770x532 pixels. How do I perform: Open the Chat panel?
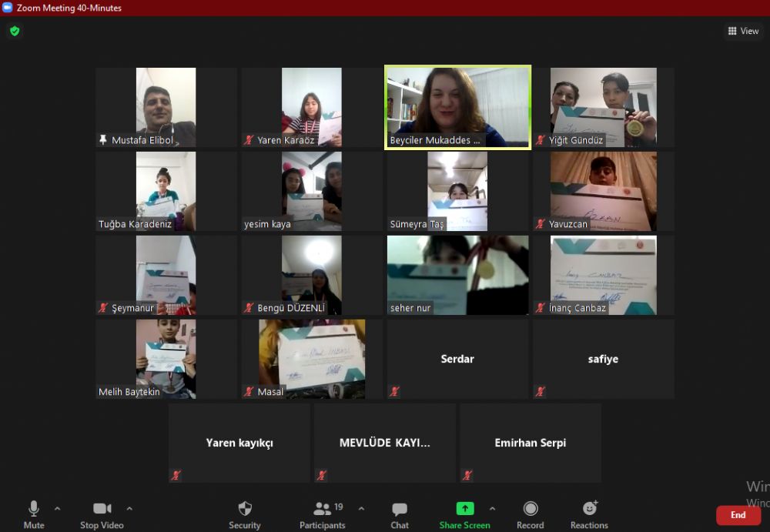[399, 514]
